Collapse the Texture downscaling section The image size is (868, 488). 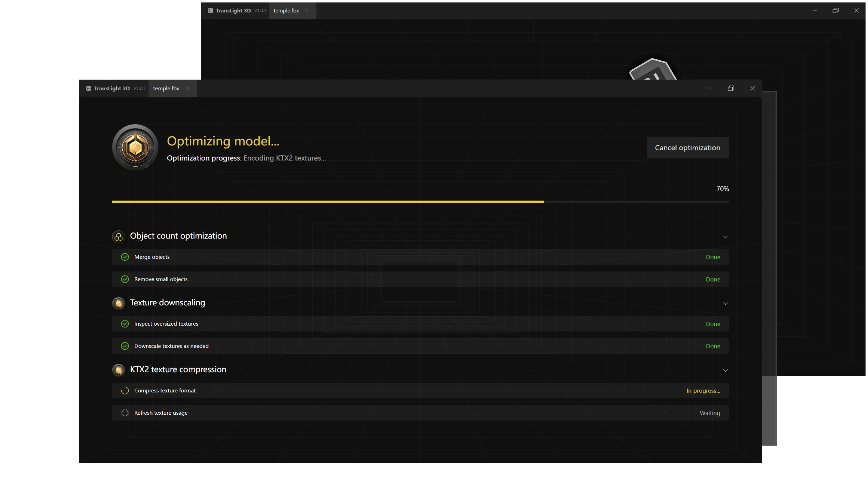(725, 303)
